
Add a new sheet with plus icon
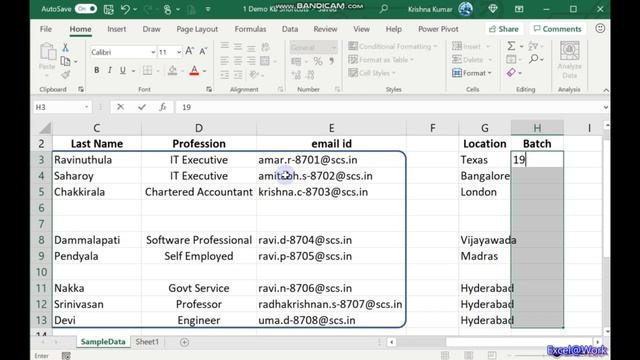(184, 342)
